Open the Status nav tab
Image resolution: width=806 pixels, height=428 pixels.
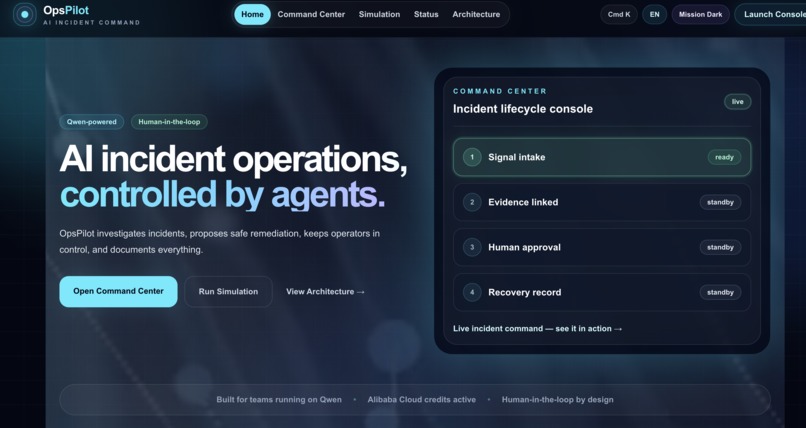[x=426, y=14]
